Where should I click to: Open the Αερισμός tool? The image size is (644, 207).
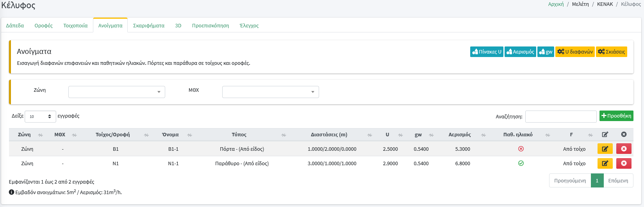(x=520, y=52)
